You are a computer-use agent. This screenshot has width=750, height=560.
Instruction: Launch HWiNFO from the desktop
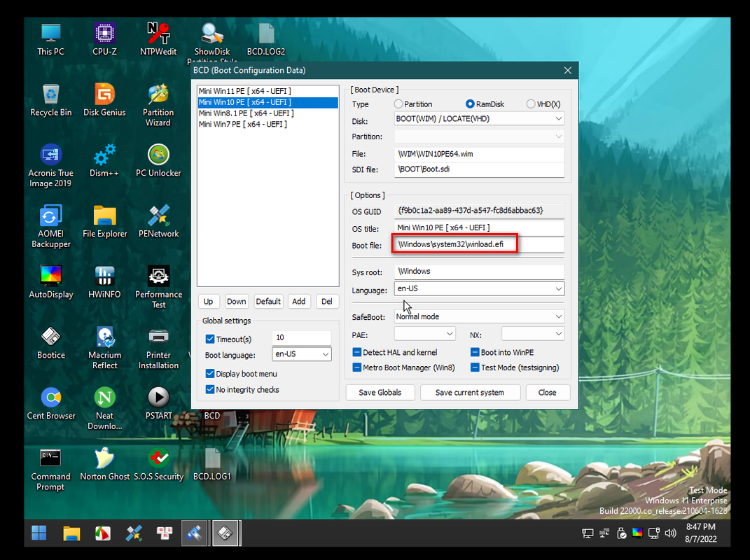(x=104, y=282)
